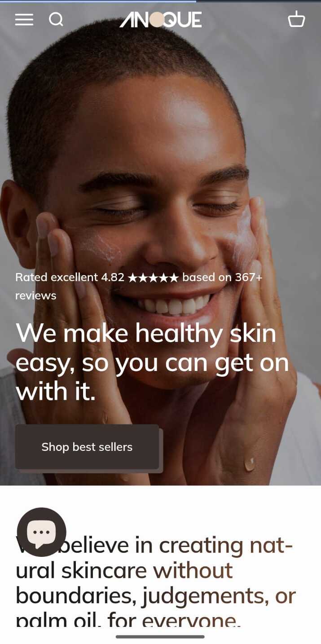Image resolution: width=321 pixels, height=644 pixels.
Task: Click the "easy, so you can get on" line
Action: tap(152, 363)
